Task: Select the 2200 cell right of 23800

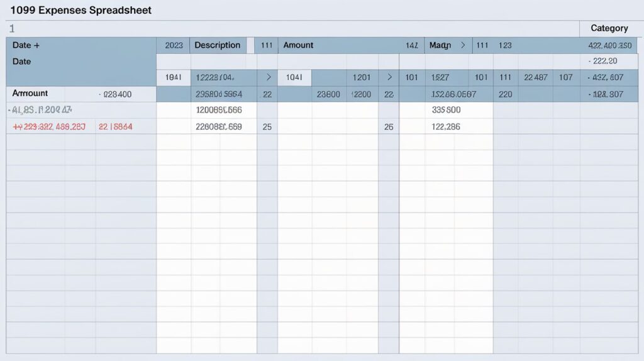Action: coord(362,94)
